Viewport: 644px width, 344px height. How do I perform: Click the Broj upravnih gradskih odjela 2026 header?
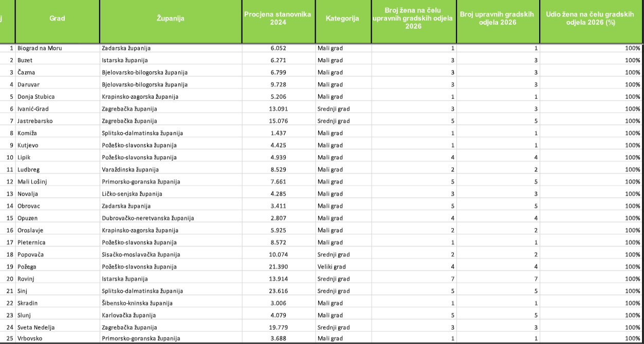(497, 18)
